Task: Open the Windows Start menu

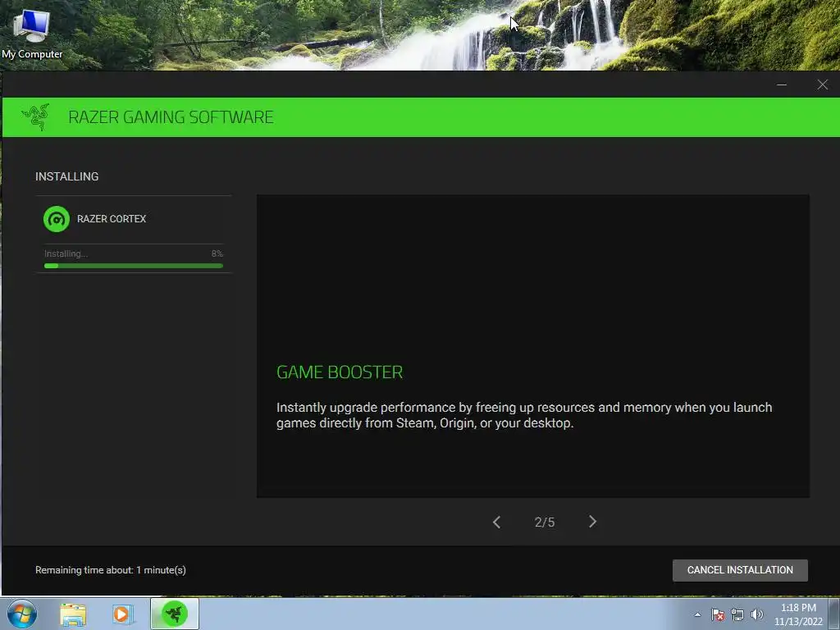Action: [x=21, y=614]
